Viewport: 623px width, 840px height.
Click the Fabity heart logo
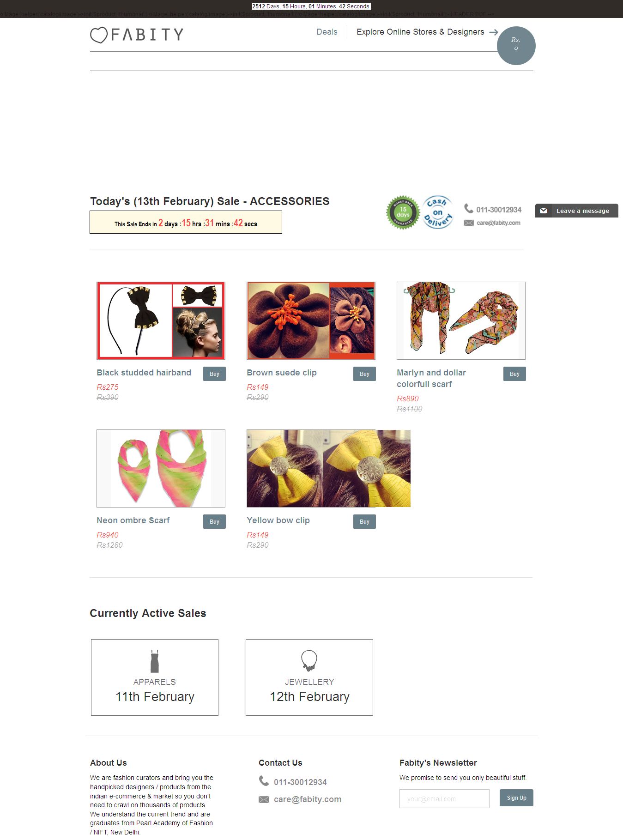pos(137,35)
